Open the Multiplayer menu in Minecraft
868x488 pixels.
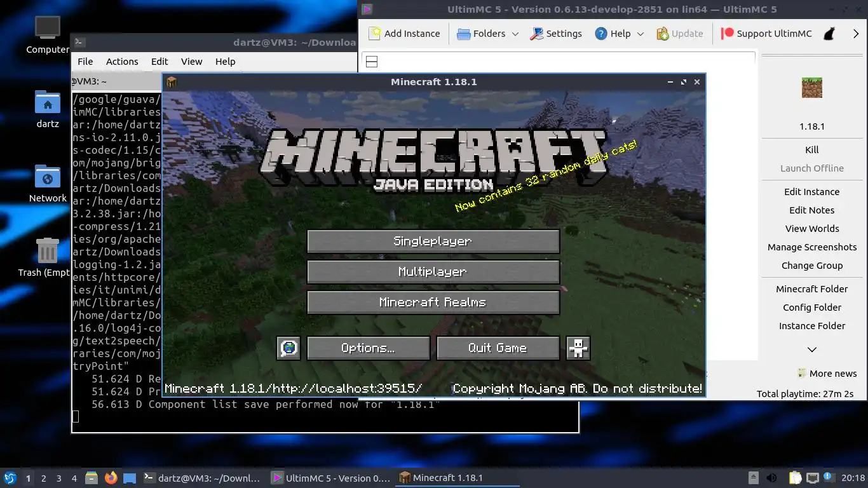coord(433,272)
